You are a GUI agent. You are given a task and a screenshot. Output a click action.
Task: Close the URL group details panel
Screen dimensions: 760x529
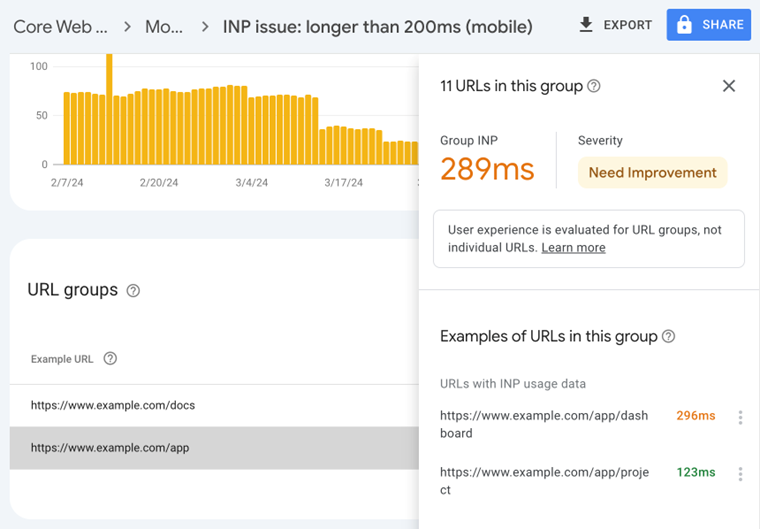click(729, 86)
